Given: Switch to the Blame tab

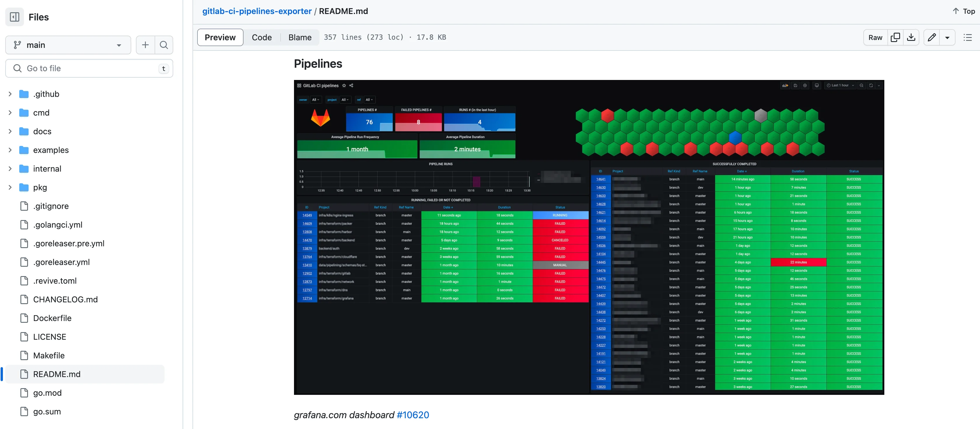Looking at the screenshot, I should coord(300,37).
